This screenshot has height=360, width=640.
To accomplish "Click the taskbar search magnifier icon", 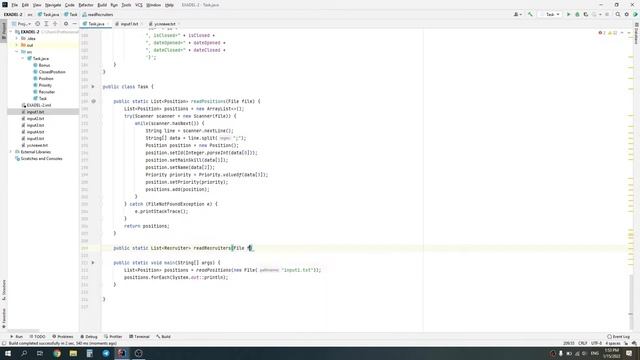I will [x=24, y=353].
